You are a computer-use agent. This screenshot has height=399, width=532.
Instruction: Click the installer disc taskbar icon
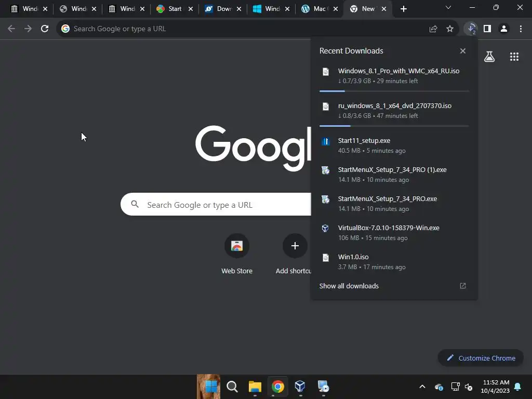[x=323, y=387]
